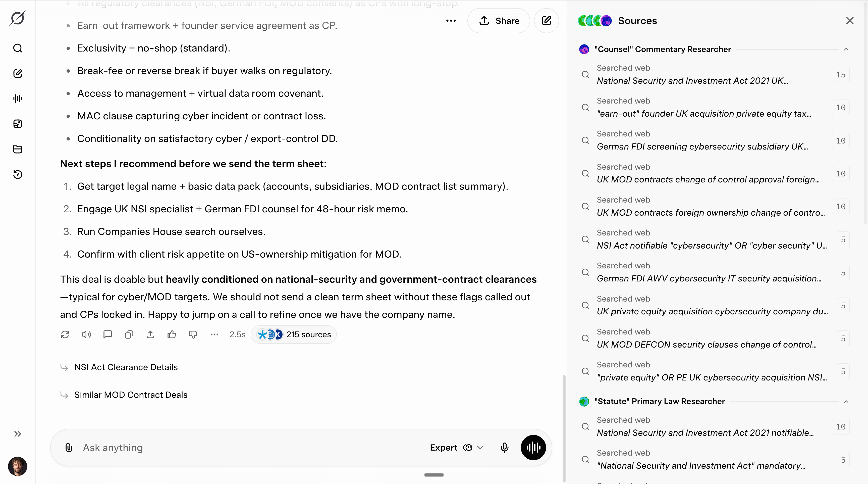
Task: Click the read aloud speaker icon
Action: 86,334
